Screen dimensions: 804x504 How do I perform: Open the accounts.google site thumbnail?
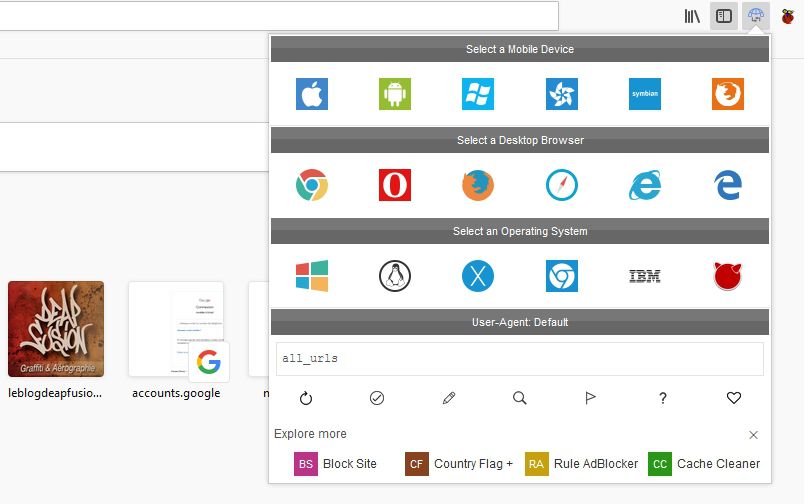pos(176,329)
